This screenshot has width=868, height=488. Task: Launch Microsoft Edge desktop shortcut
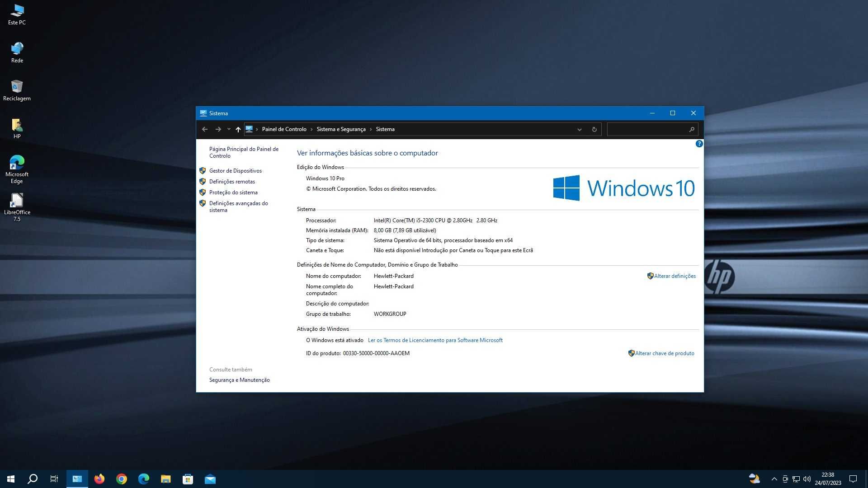[17, 169]
